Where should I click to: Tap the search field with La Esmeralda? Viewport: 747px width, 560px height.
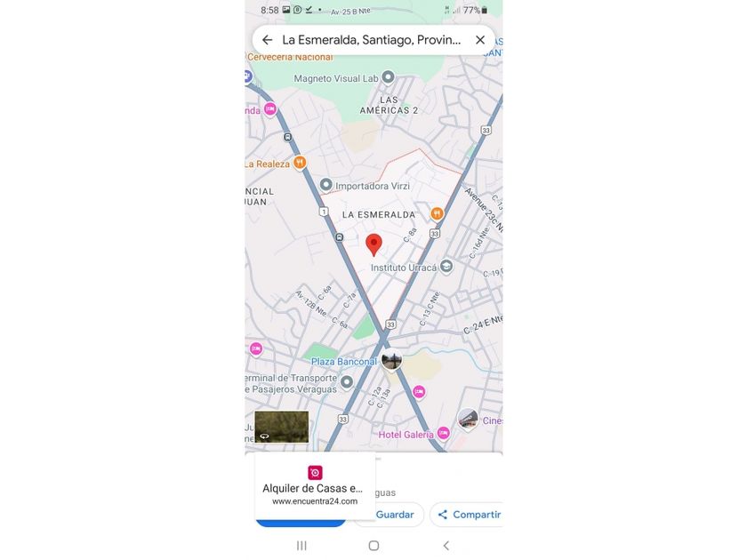point(372,40)
